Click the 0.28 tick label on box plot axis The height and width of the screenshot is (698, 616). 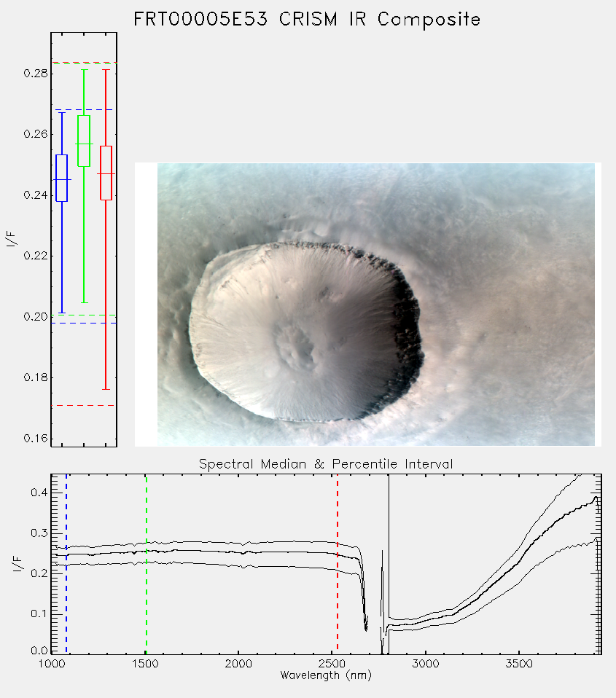pos(36,73)
